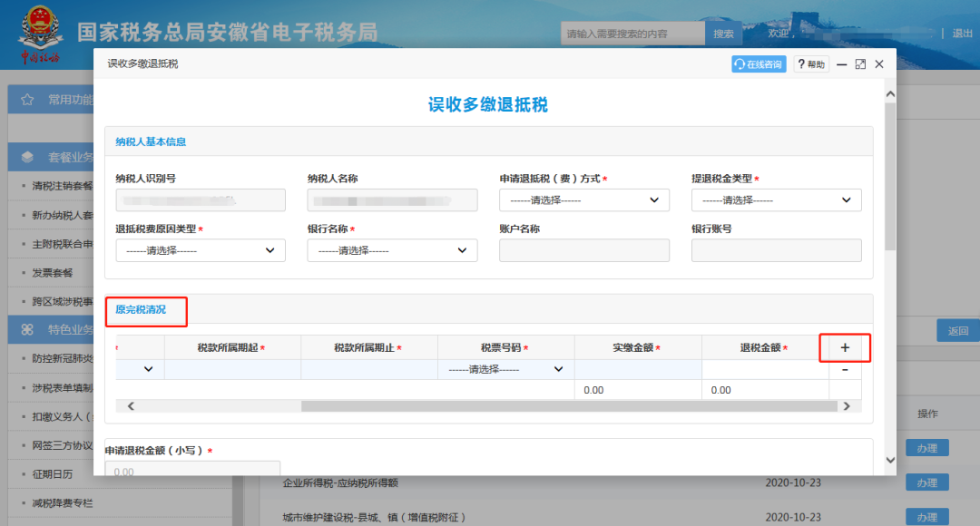The width and height of the screenshot is (980, 526).
Task: Open 特色业务 sidebar section
Action: pos(51,329)
